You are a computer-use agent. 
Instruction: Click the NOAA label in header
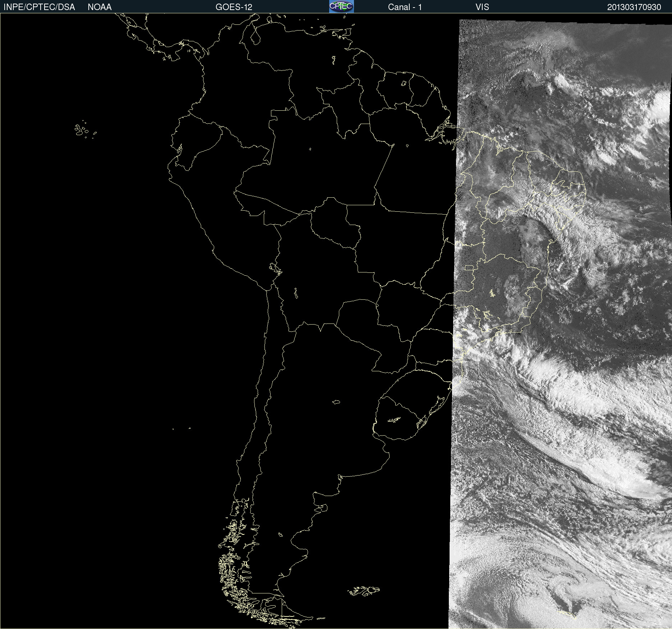[x=100, y=7]
